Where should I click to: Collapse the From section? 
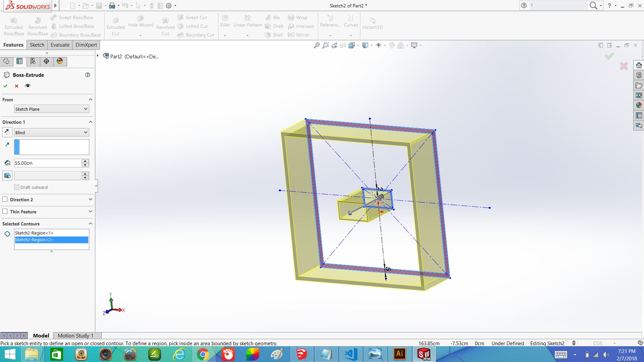point(90,100)
